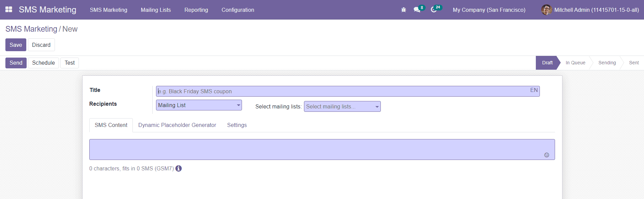Open the emoji picker smiley icon
The height and width of the screenshot is (199, 644).
tap(547, 155)
